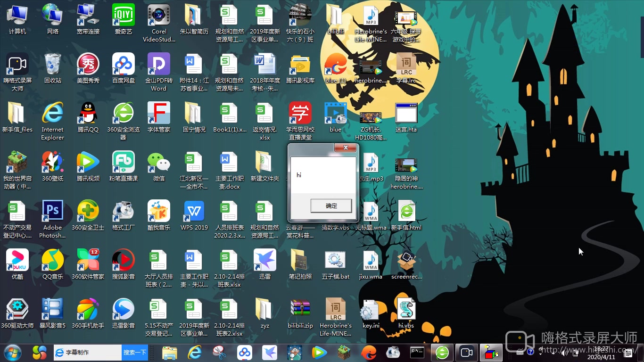The image size is (644, 362).
Task: Open Windows Explorer from the taskbar
Action: pos(169,352)
